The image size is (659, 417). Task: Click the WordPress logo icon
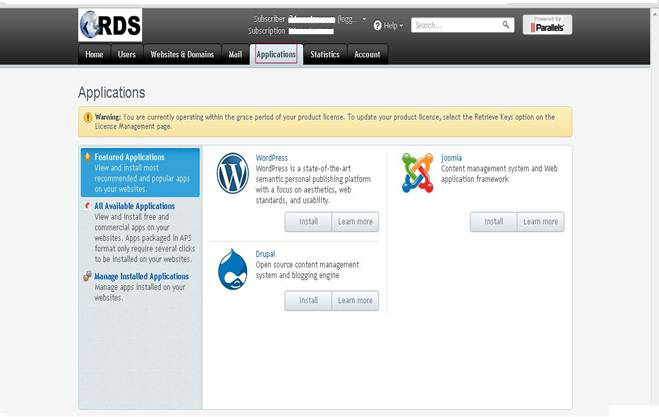(x=232, y=173)
